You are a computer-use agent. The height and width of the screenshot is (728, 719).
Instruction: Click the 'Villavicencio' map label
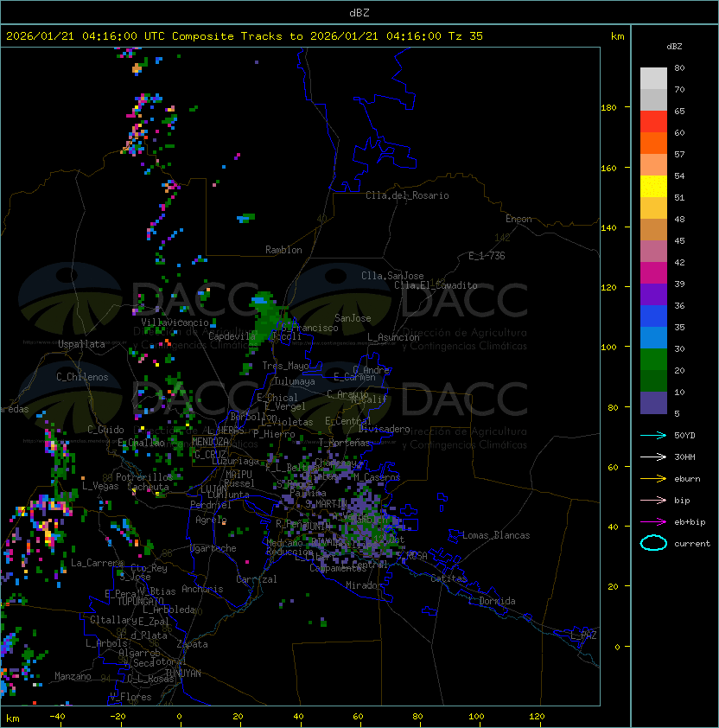pos(175,322)
